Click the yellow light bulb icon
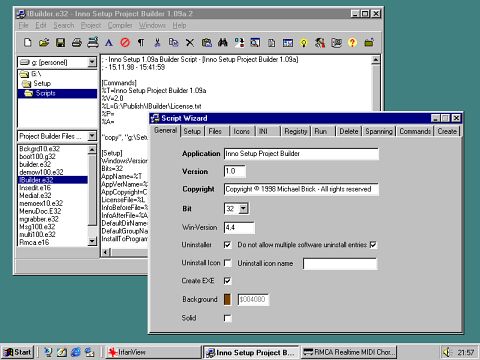Viewport: 480px width, 360px height. coord(303,43)
